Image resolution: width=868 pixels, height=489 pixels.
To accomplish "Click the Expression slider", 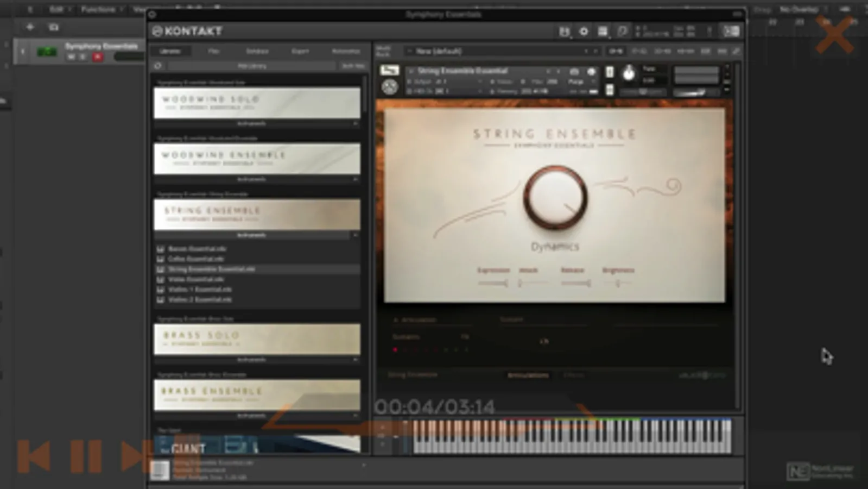I will point(493,283).
